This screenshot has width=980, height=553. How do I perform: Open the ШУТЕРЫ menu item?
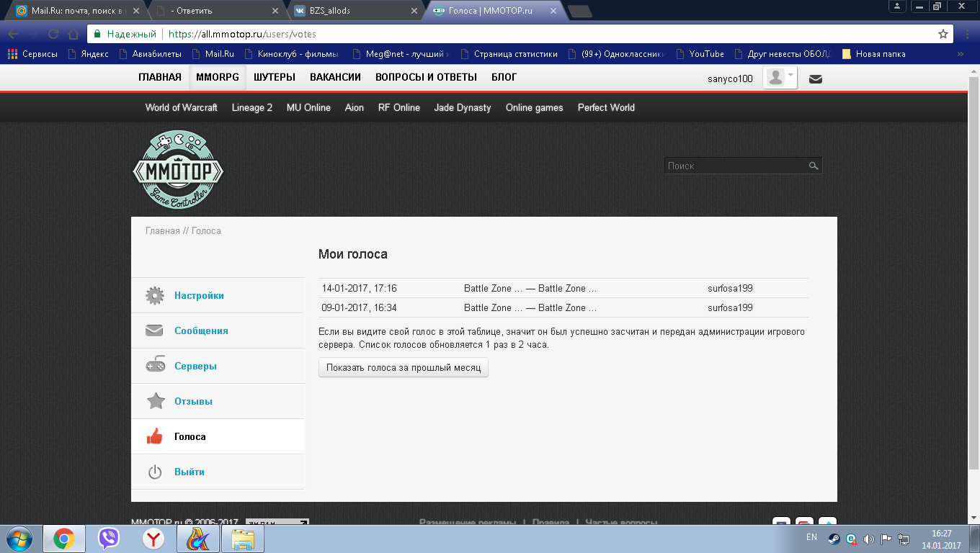pos(273,77)
